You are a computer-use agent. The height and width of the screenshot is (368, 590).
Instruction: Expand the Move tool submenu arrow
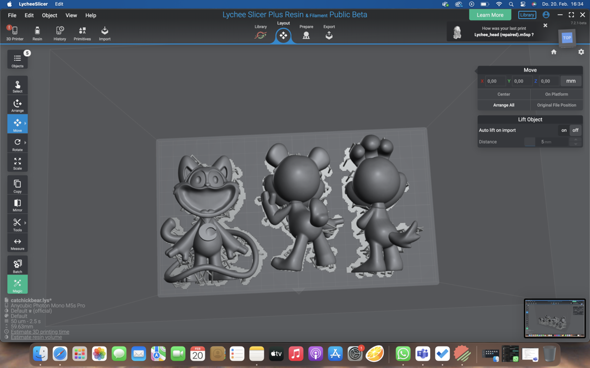(x=25, y=123)
